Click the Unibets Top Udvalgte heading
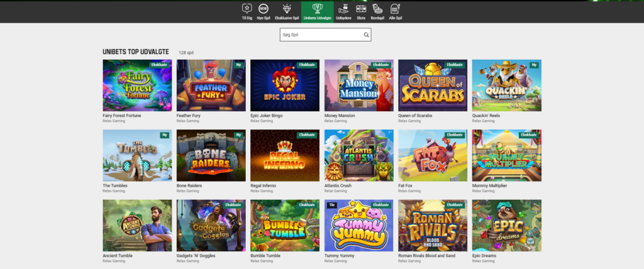 click(x=136, y=52)
